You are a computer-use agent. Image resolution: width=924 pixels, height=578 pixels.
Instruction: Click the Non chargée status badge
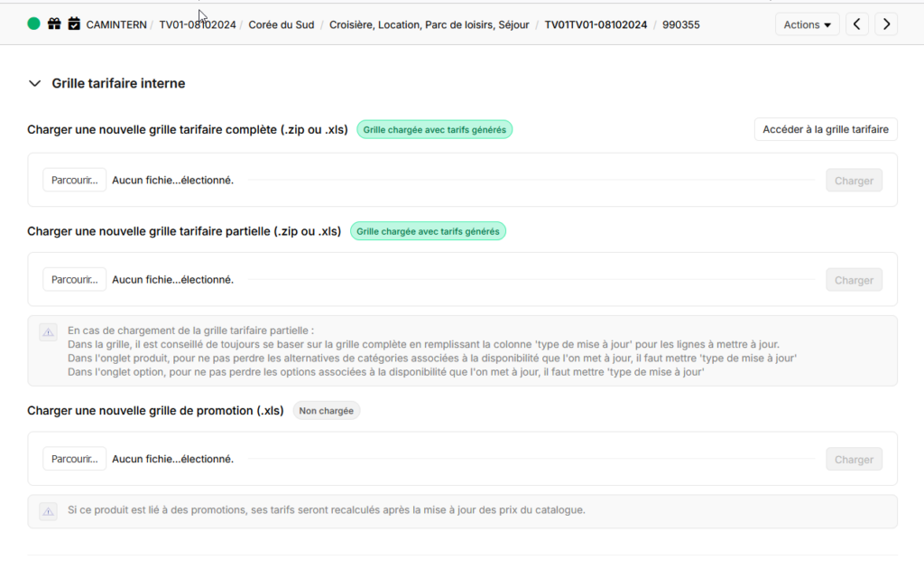(326, 411)
